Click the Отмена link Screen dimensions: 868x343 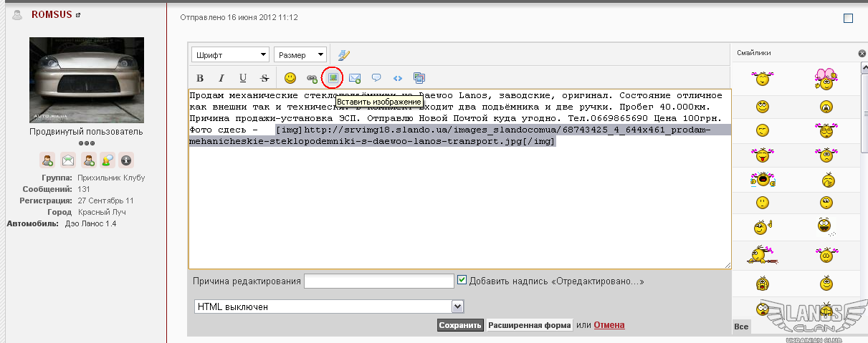click(x=609, y=325)
